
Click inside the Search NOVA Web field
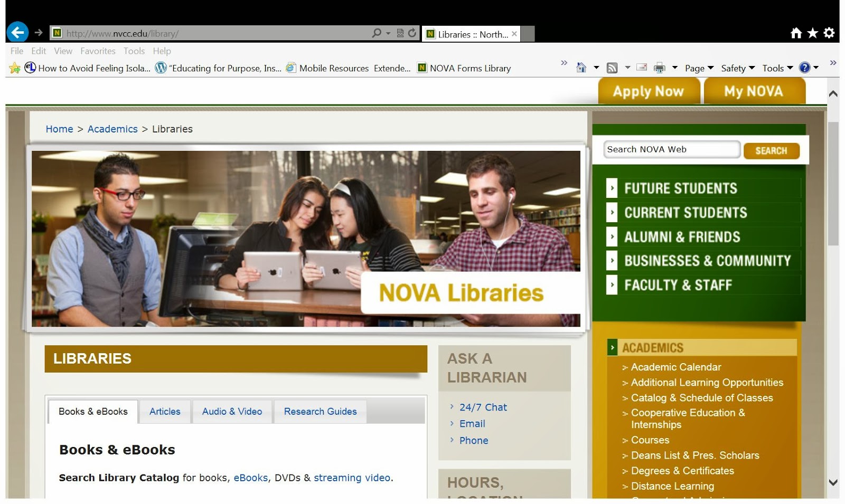(x=671, y=149)
